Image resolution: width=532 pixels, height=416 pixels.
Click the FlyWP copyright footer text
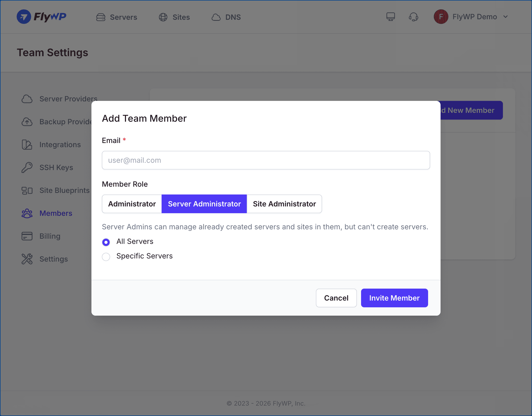[x=266, y=403]
